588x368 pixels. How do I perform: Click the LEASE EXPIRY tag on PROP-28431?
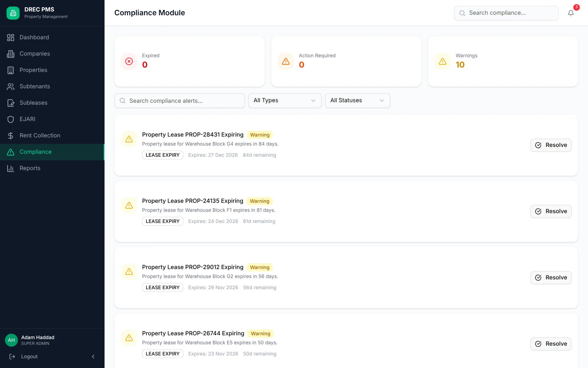163,155
